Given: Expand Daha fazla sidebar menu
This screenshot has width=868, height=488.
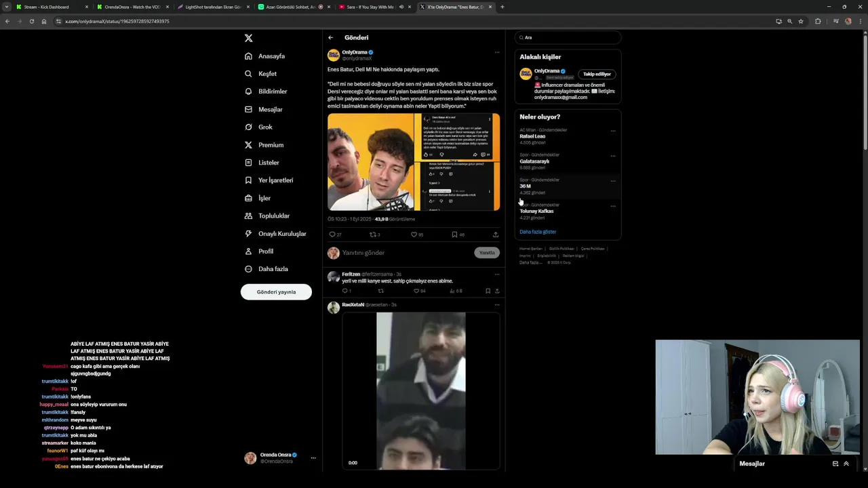Looking at the screenshot, I should click(267, 269).
